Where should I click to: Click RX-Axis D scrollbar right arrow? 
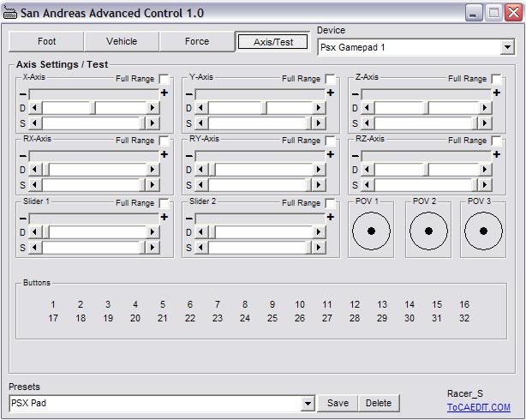(x=152, y=170)
